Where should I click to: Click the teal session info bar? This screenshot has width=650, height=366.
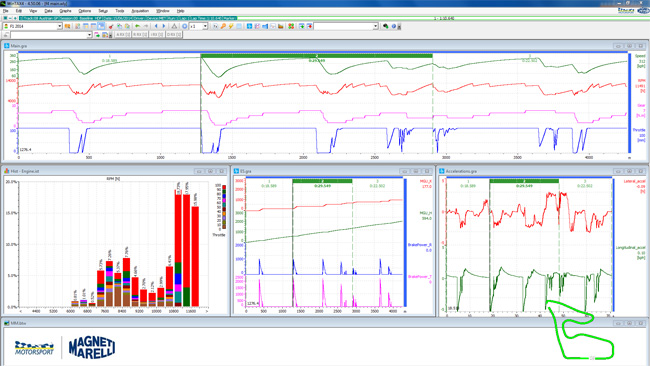[x=128, y=18]
